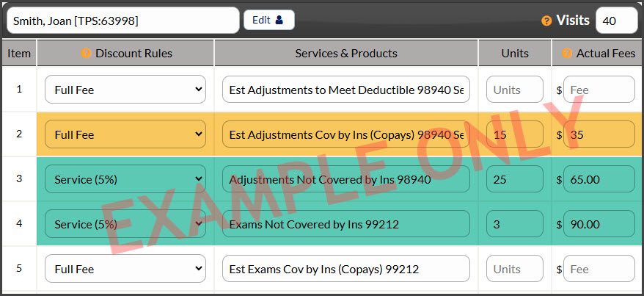The height and width of the screenshot is (296, 644).
Task: Click the Discount Rules column header text
Action: point(134,53)
